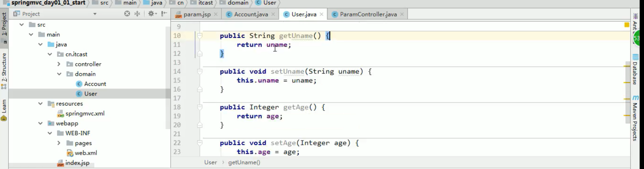644x169 pixels.
Task: Close the param.jsp editor tab
Action: [x=216, y=14]
